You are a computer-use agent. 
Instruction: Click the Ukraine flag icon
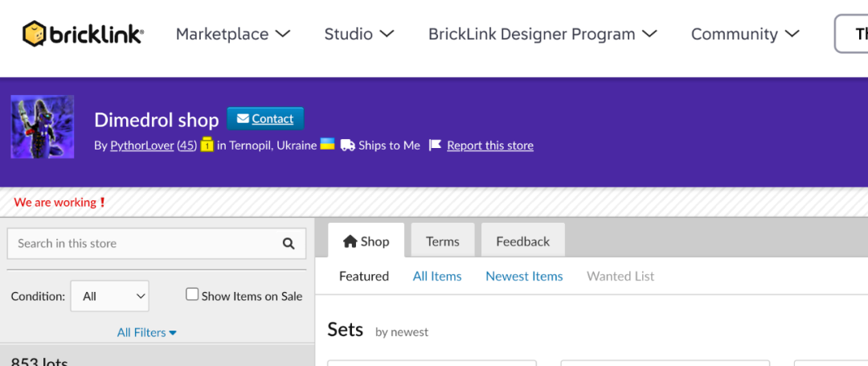click(x=328, y=144)
